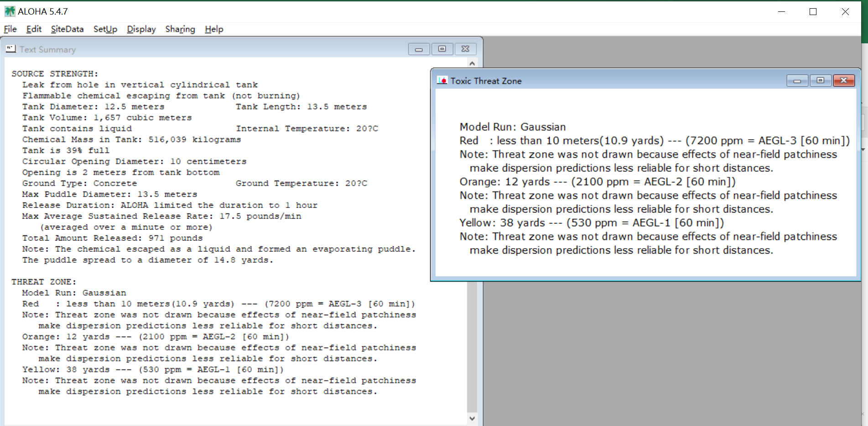This screenshot has width=868, height=426.
Task: Close the Text Summary window
Action: [x=465, y=49]
